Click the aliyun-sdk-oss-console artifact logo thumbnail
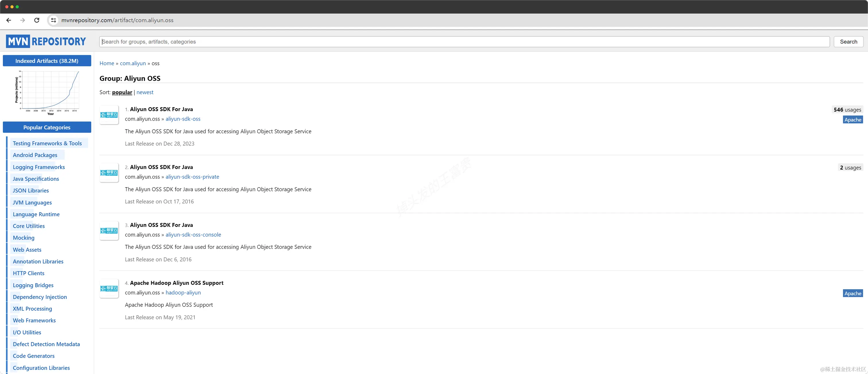Viewport: 868px width, 374px height. [109, 231]
